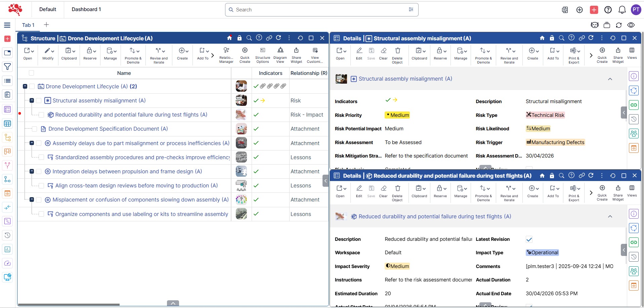Collapse the Drone Development Lifecycle tree node
The image size is (644, 308).
[25, 87]
